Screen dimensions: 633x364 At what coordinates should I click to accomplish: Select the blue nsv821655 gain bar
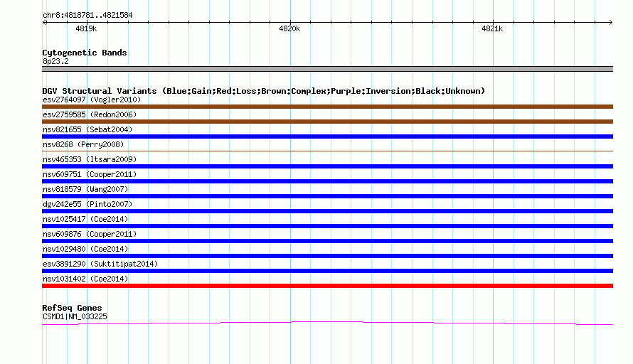tap(327, 136)
